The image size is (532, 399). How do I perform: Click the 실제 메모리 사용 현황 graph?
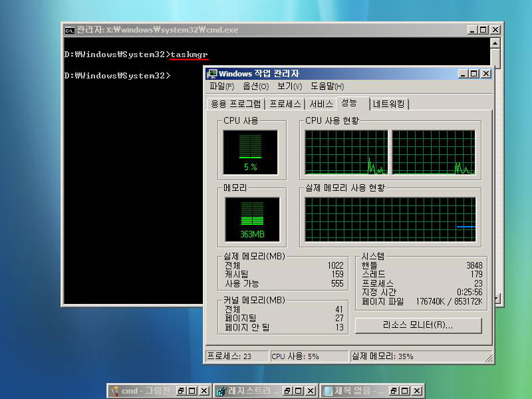(x=390, y=219)
